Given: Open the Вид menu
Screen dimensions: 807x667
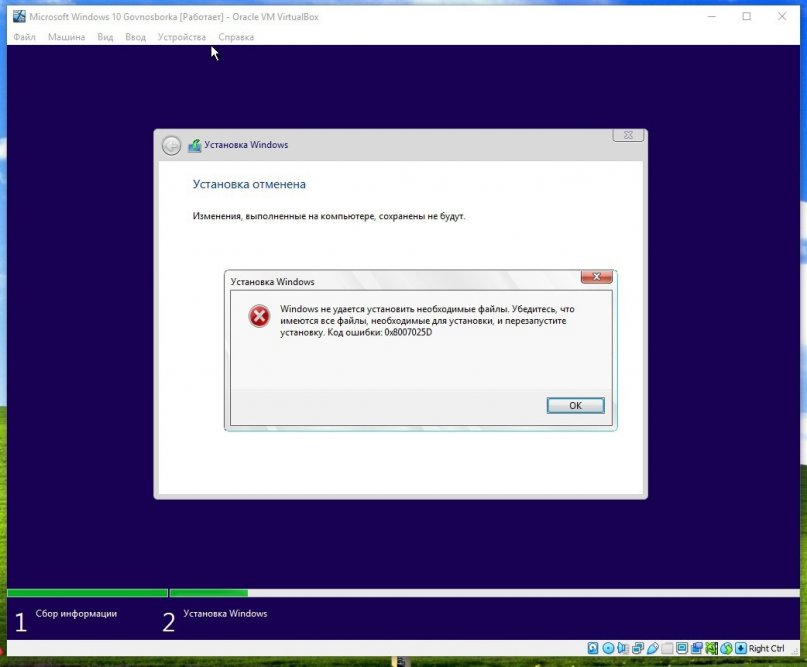Looking at the screenshot, I should click(x=105, y=37).
